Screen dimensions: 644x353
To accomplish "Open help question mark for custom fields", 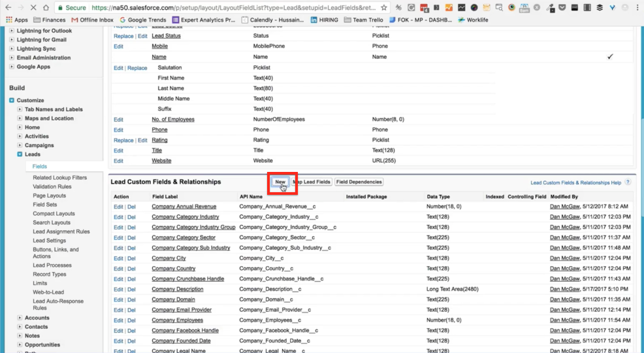I will click(x=628, y=182).
